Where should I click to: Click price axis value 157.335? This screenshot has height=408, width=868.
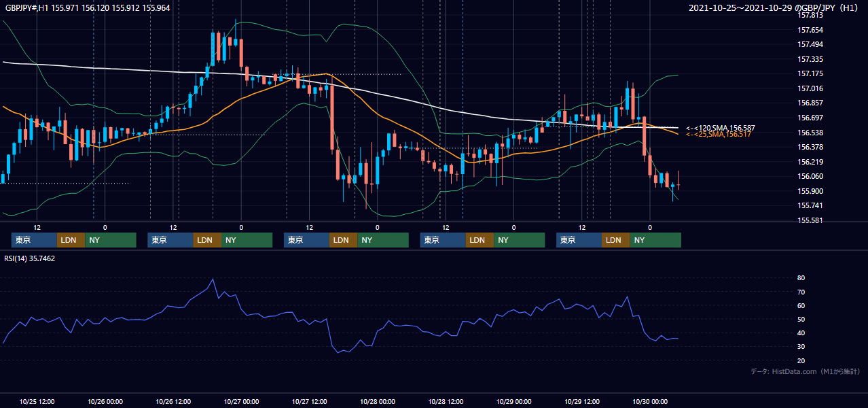coord(810,59)
